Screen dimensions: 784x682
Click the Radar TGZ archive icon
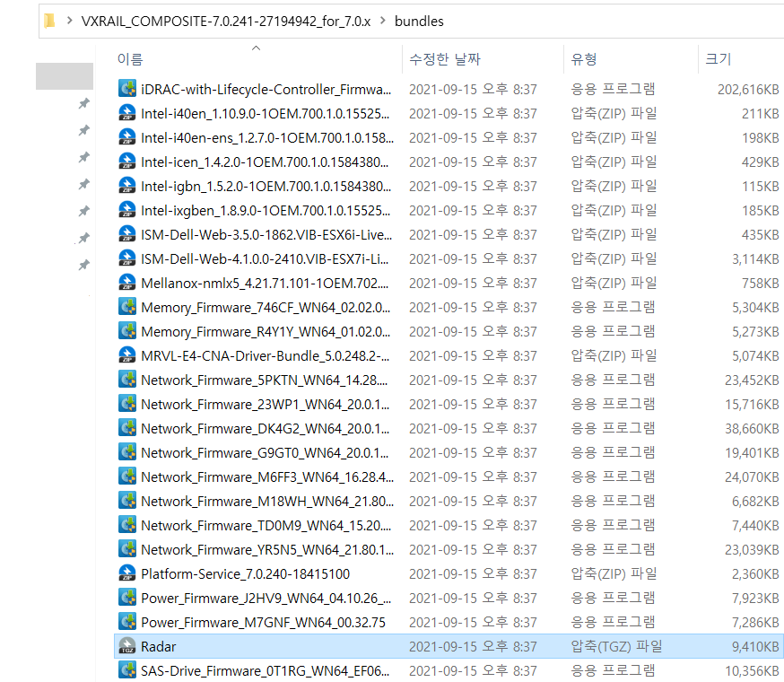point(127,646)
